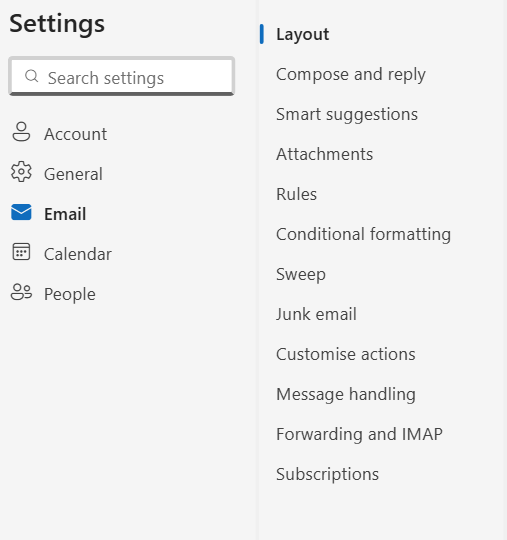The width and height of the screenshot is (507, 540).
Task: Open Conditional formatting settings
Action: tap(363, 234)
